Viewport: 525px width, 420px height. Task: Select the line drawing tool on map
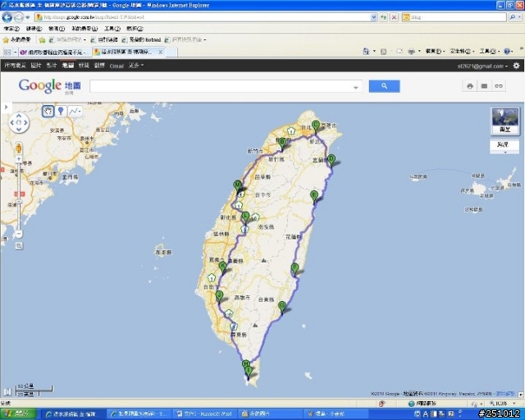[75, 111]
